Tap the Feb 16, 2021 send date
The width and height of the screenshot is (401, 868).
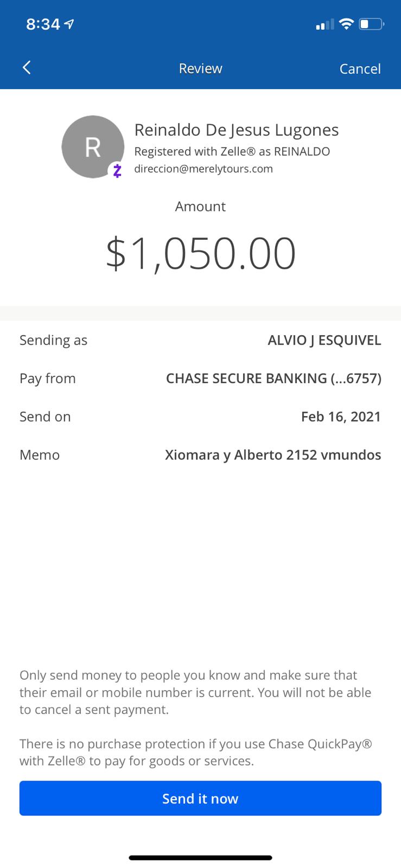[x=341, y=417]
